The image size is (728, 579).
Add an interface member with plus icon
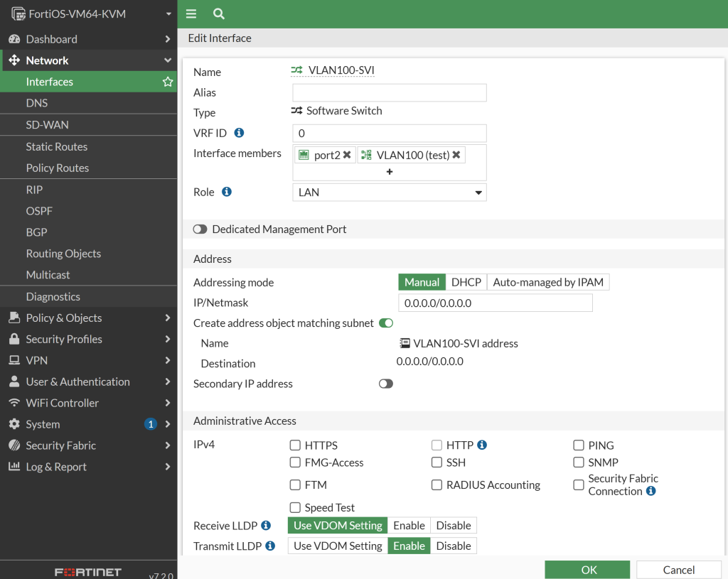click(x=390, y=172)
